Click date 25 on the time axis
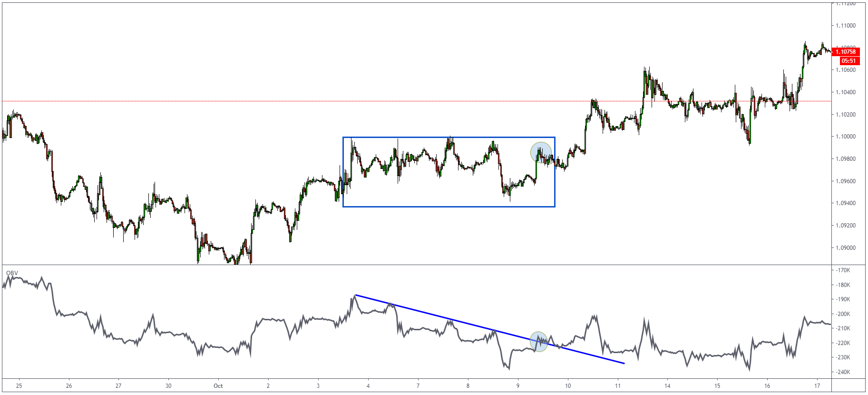868x395 pixels. coord(19,386)
